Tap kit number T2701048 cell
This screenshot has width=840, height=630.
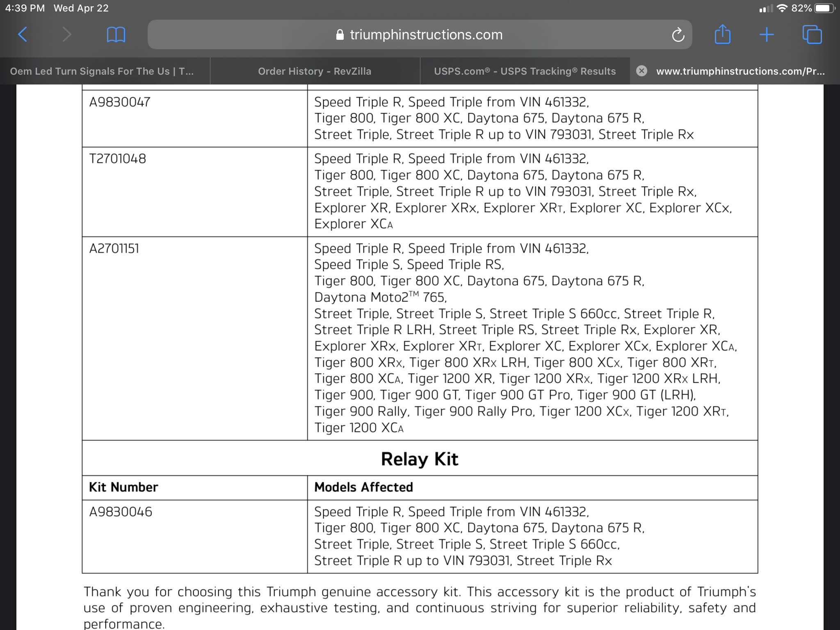tap(118, 159)
